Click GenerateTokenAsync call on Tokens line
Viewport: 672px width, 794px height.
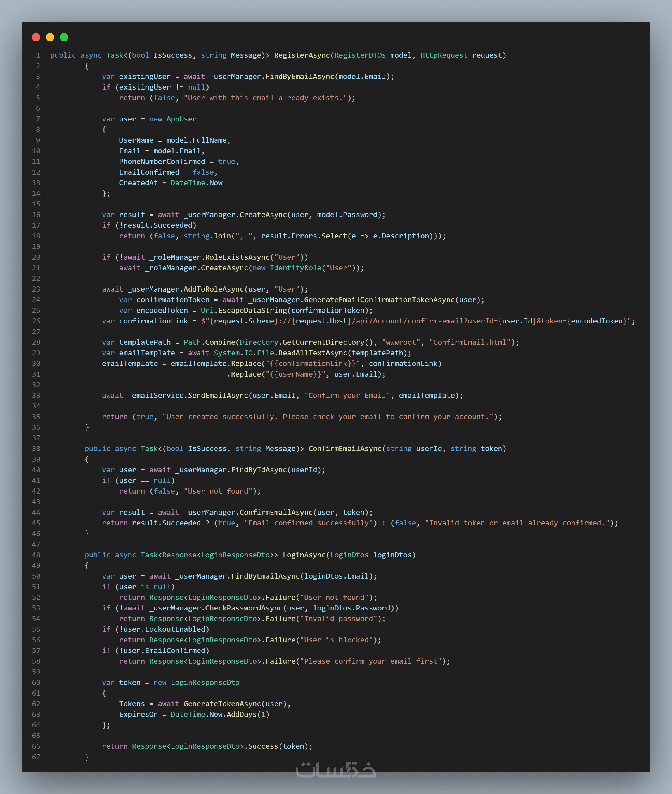[222, 704]
